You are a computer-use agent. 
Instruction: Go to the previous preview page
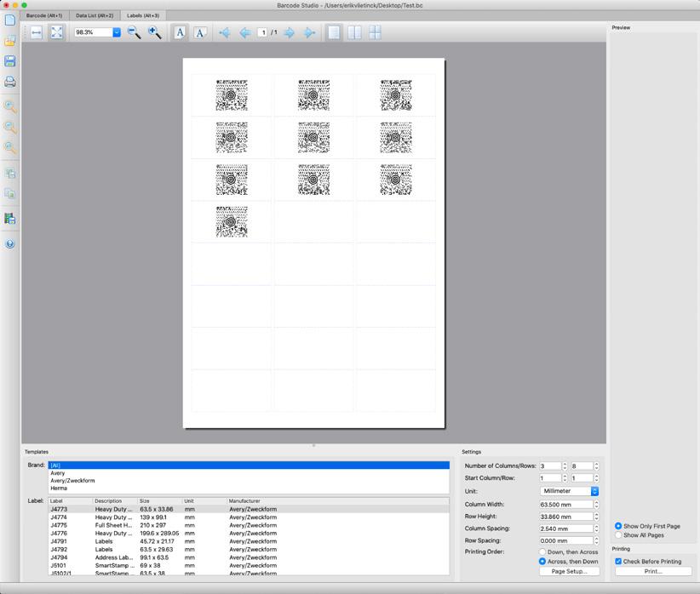(x=245, y=32)
